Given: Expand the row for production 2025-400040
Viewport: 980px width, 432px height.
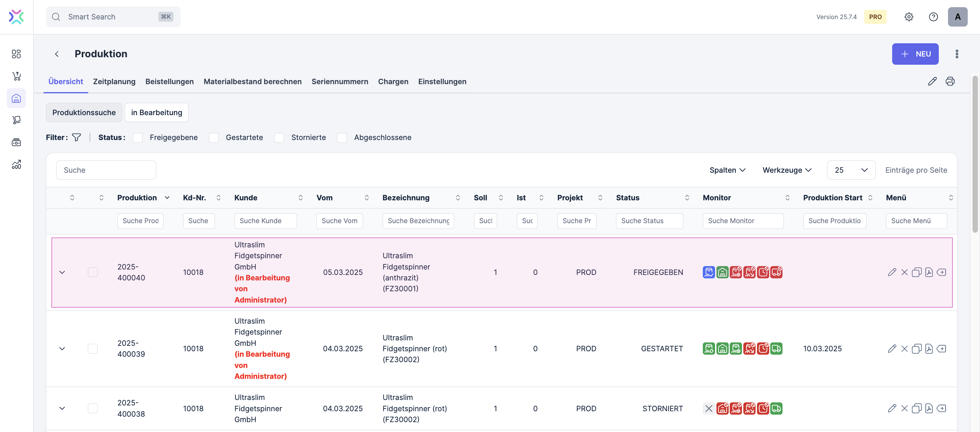Looking at the screenshot, I should tap(62, 272).
